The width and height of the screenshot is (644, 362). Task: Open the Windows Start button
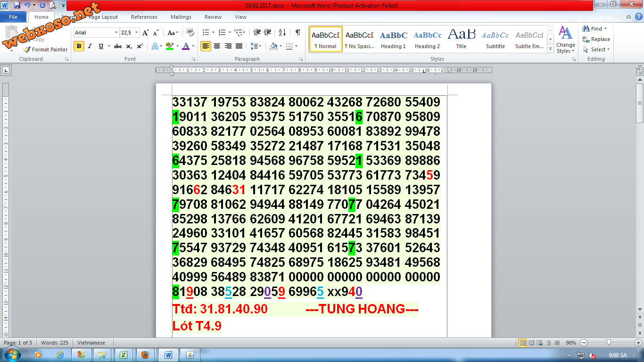click(12, 354)
